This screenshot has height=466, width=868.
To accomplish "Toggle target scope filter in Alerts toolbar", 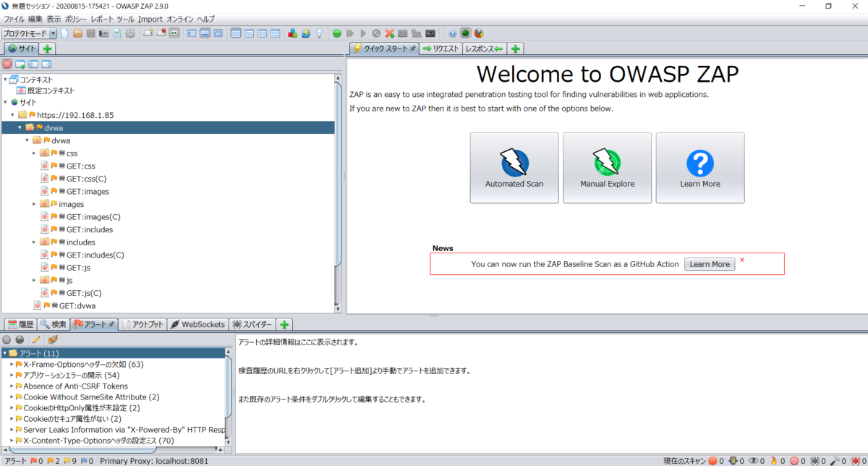I will tap(7, 339).
